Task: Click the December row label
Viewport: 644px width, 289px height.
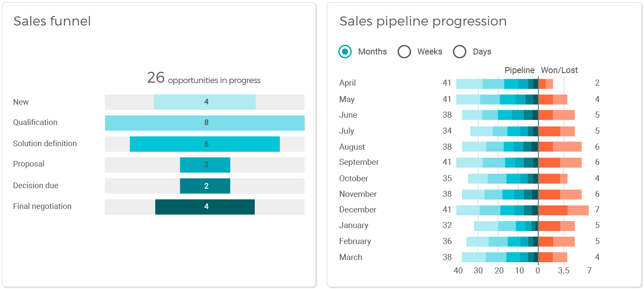Action: pyautogui.click(x=358, y=210)
